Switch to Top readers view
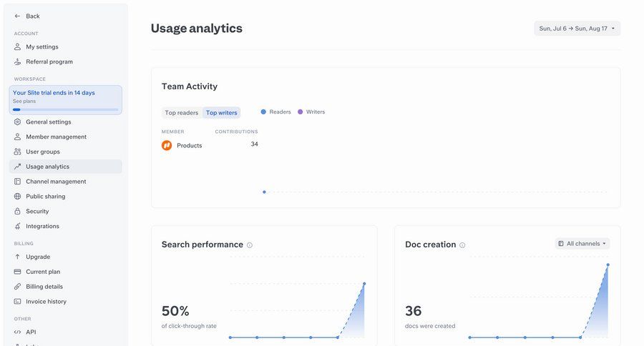644x346 pixels. pyautogui.click(x=181, y=113)
